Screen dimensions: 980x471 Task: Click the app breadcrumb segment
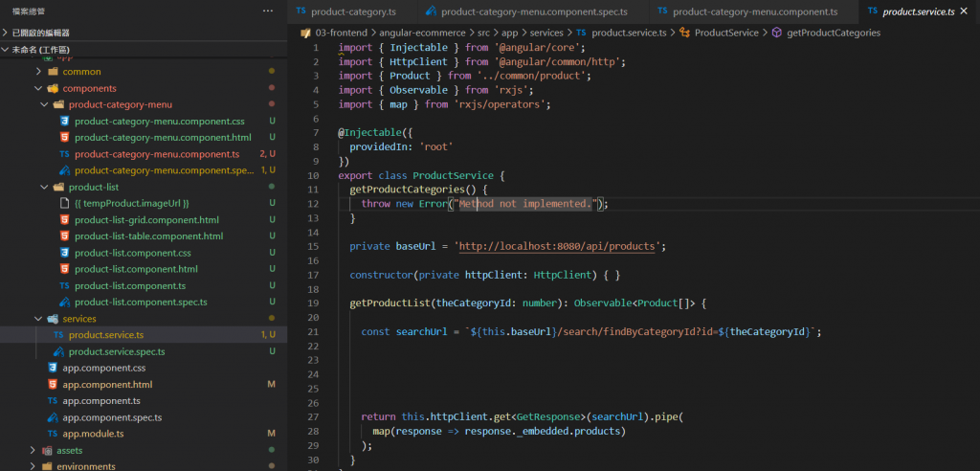pos(510,33)
